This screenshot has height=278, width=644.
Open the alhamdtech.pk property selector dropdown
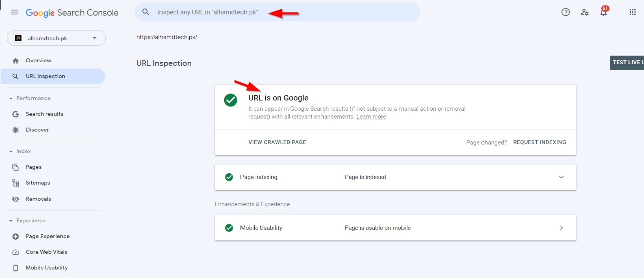click(x=56, y=38)
